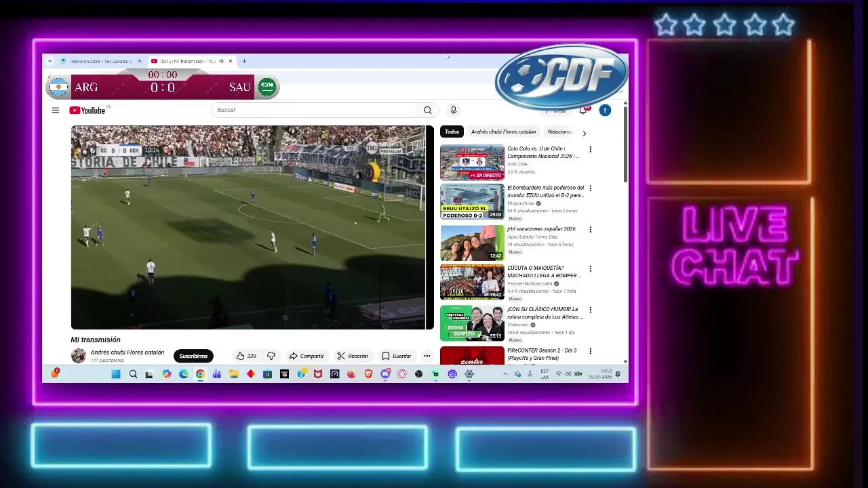Screen dimensions: 868x488
Task: Open Brave browser from the taskbar
Action: [x=368, y=374]
